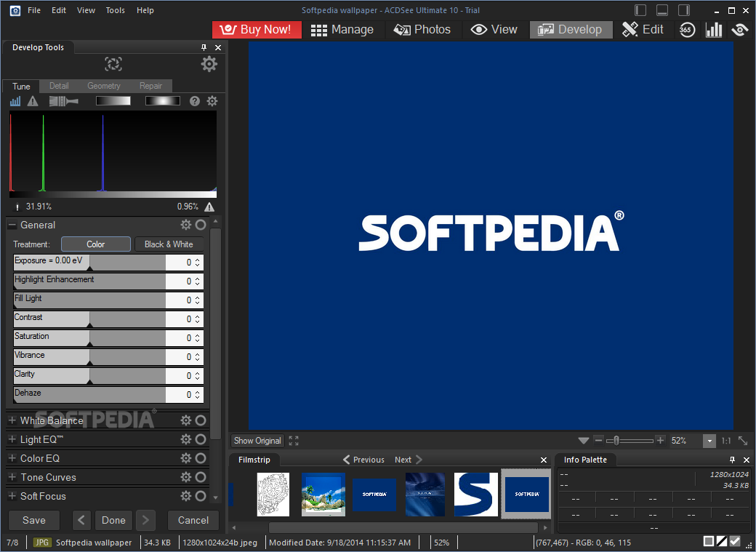Click the highlight clipping warning triangle

(209, 207)
